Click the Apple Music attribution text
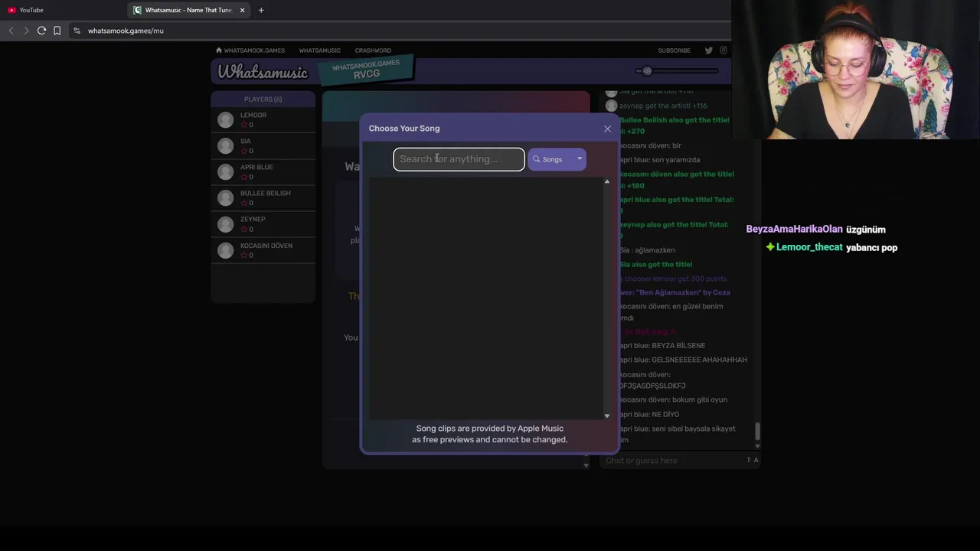The height and width of the screenshot is (551, 980). point(490,434)
